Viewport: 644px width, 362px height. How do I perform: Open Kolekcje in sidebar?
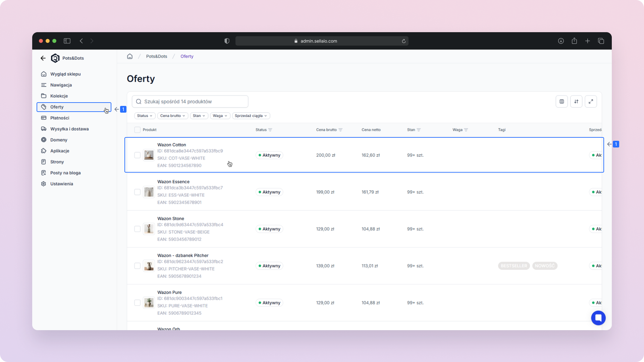[74, 96]
